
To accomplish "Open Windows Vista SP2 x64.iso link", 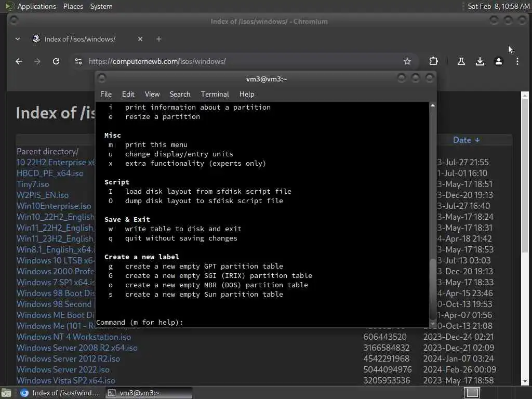I will click(x=66, y=380).
